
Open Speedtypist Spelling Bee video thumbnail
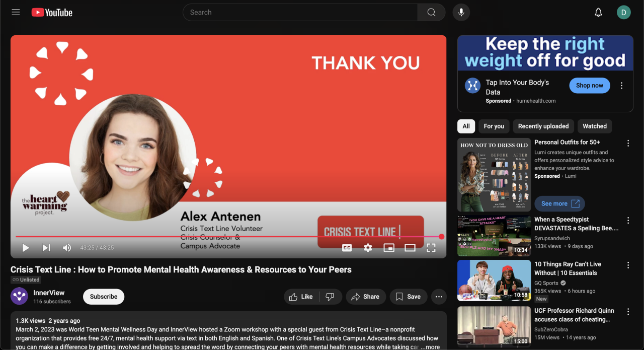point(494,236)
